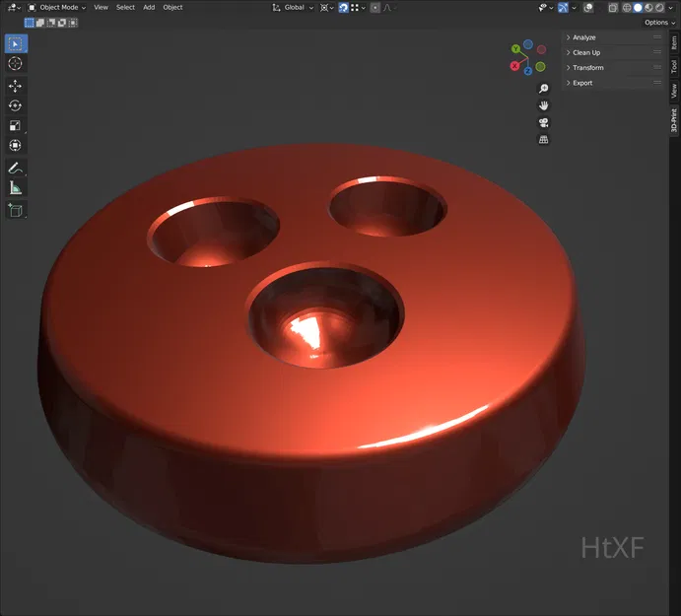
Task: Open object visibility and selectability dropdown
Action: [x=546, y=7]
